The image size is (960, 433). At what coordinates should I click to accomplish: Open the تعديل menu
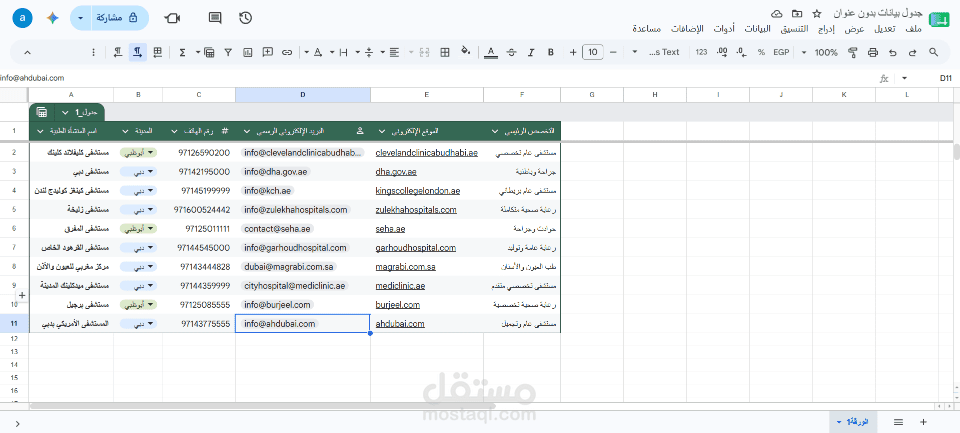click(x=883, y=29)
